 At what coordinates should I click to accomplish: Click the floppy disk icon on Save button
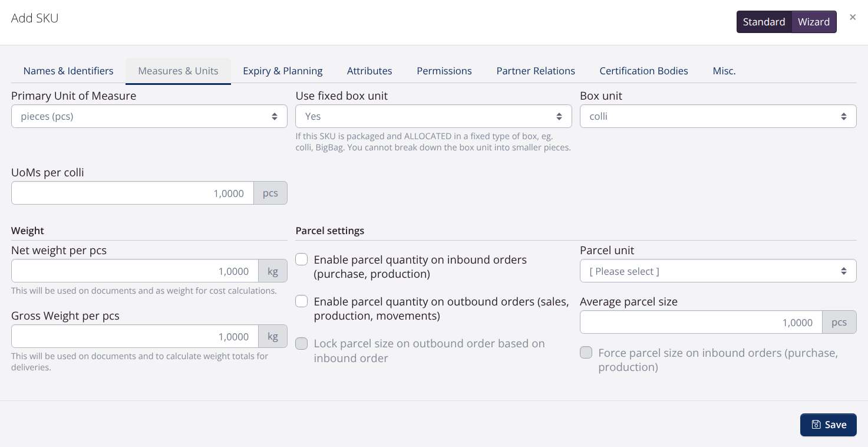(x=816, y=425)
